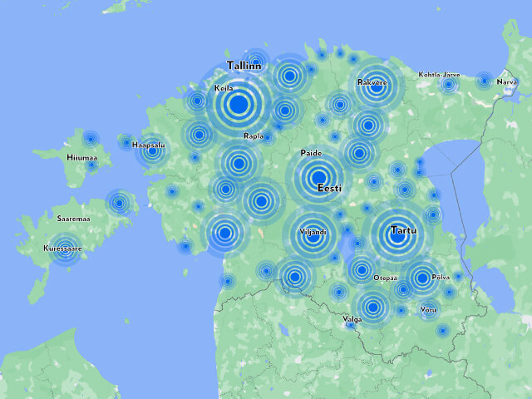Click the largest bubble marker near Keila
The height and width of the screenshot is (399, 532).
coord(239,104)
